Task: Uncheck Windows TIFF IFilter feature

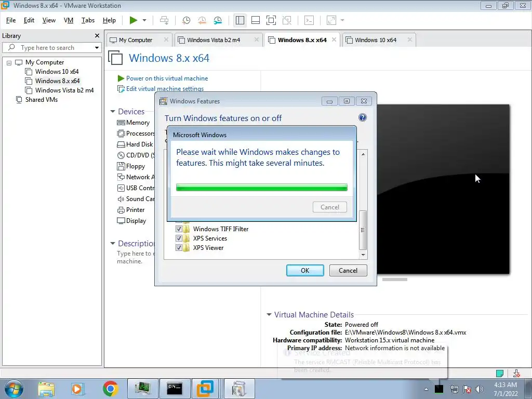Action: [x=179, y=229]
